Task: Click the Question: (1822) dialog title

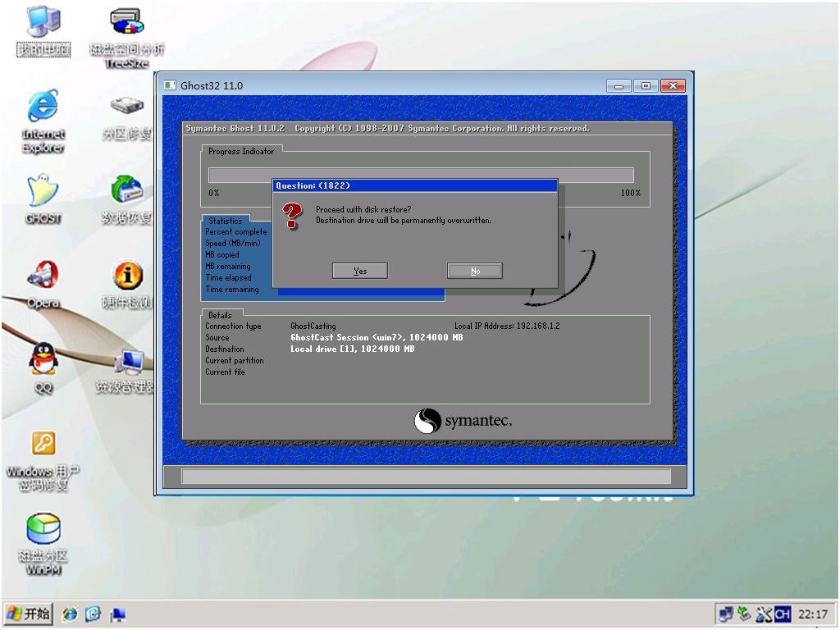Action: tap(313, 185)
